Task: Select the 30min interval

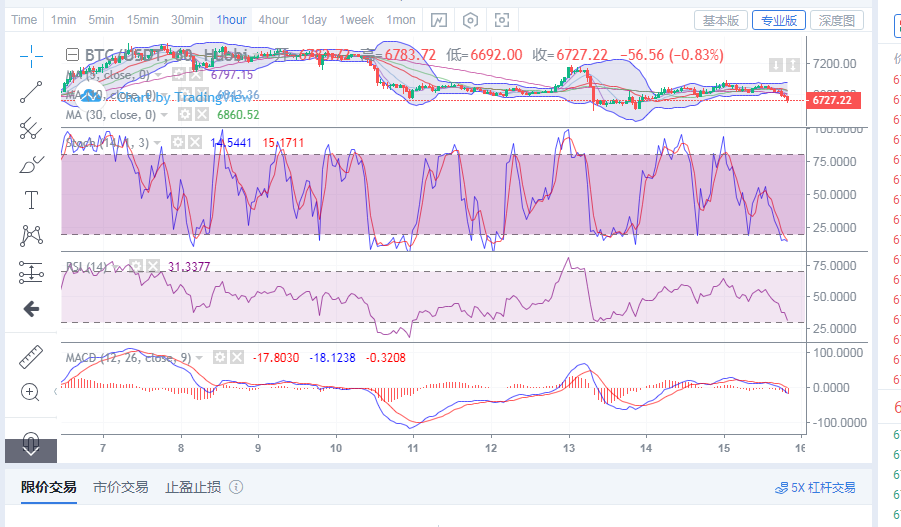Action: tap(187, 20)
